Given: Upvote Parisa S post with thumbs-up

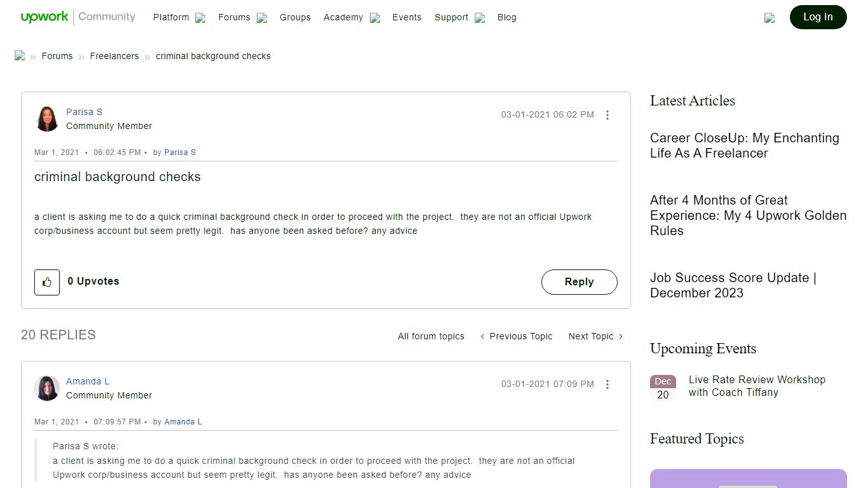Looking at the screenshot, I should [47, 282].
